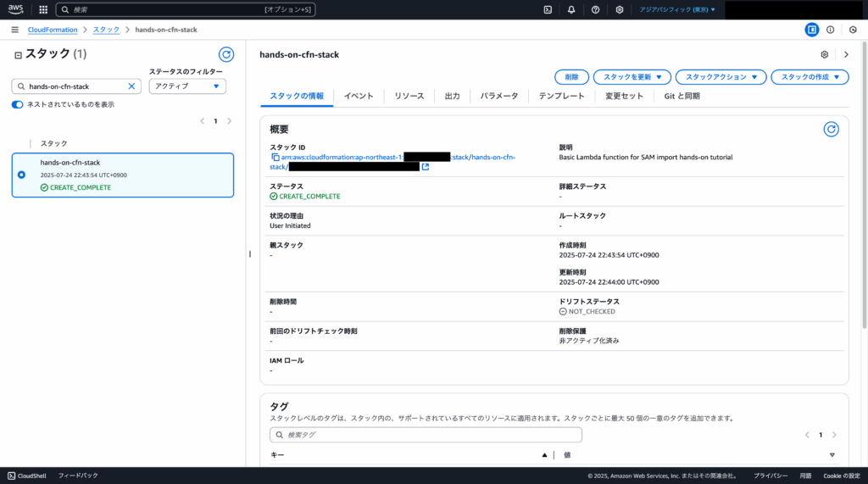This screenshot has height=484, width=868.
Task: Switch to the 出力 tab
Action: coord(453,96)
